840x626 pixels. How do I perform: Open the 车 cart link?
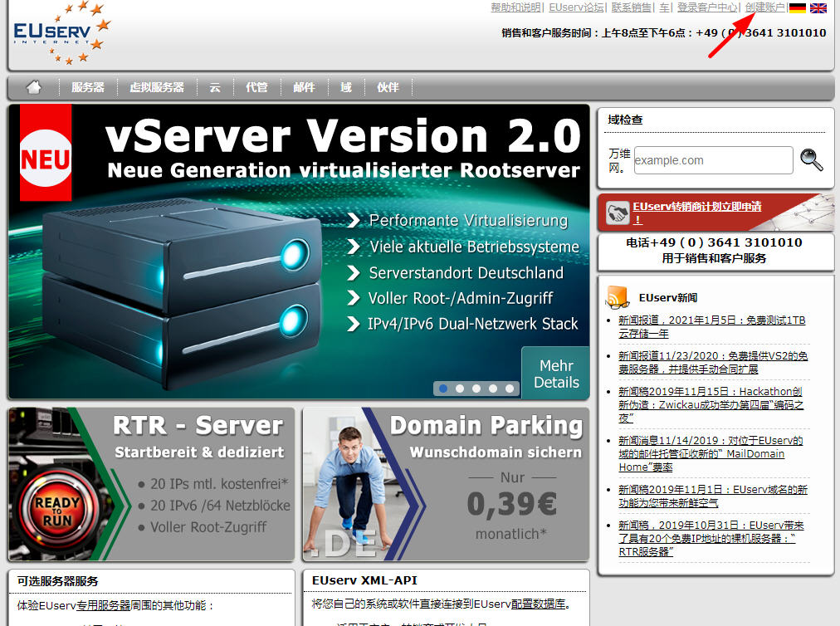click(664, 7)
